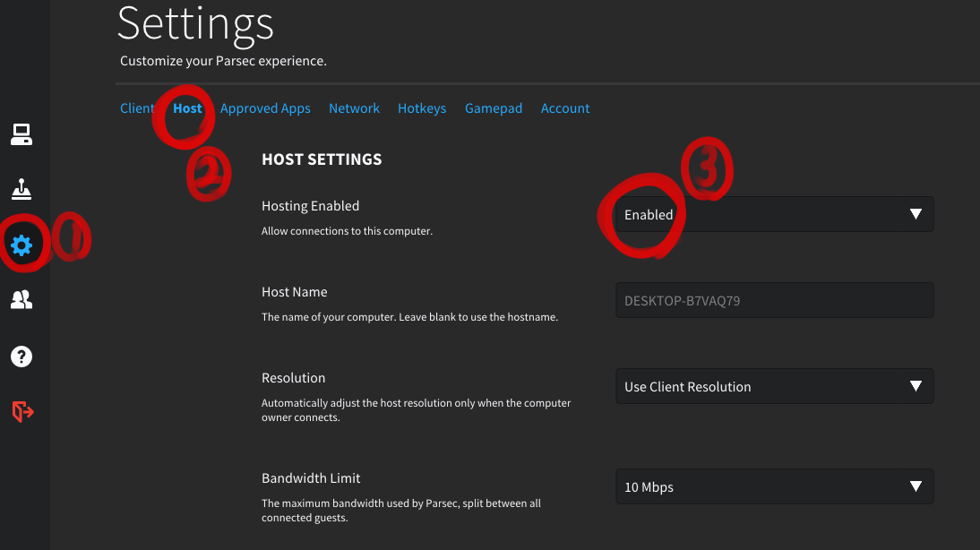Open the Arcade joystick icon in sidebar

(21, 189)
